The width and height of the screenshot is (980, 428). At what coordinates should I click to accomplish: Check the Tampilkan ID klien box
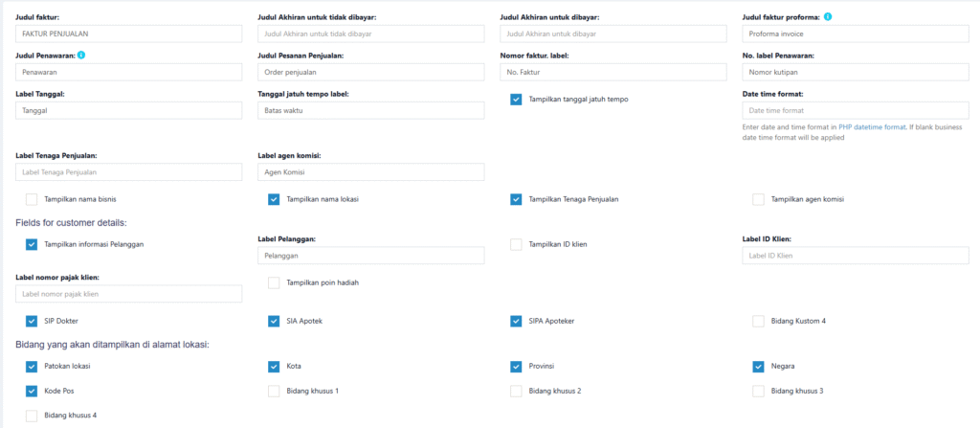[516, 244]
